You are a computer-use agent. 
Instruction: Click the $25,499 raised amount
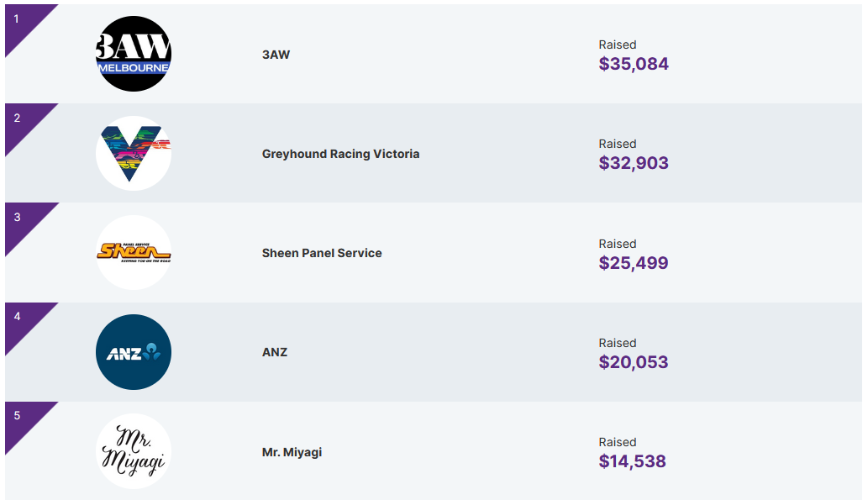634,263
